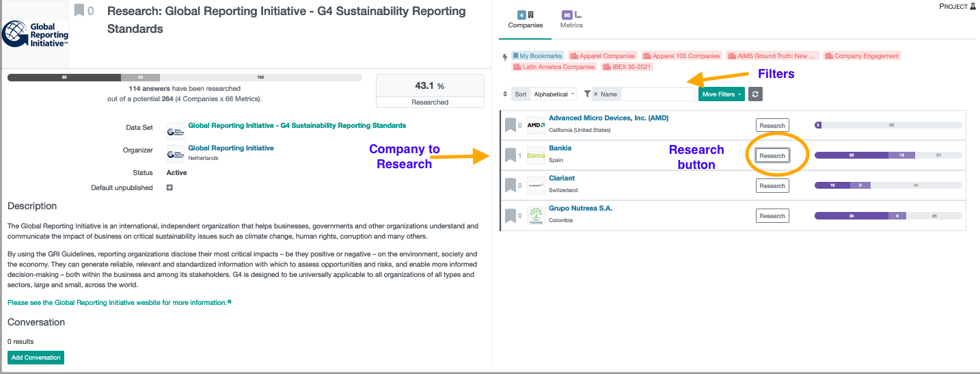Open the Grupo Nutresa S.A. link

580,209
